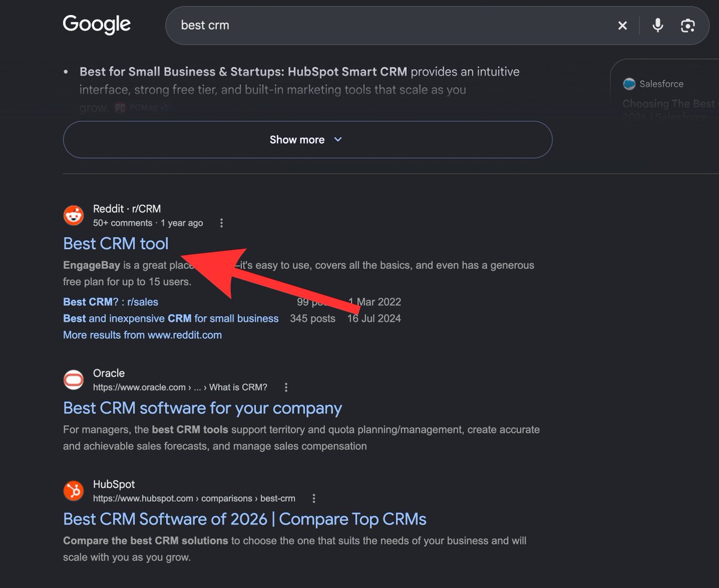Click the Oracle favicon
The image size is (719, 588).
tap(74, 380)
